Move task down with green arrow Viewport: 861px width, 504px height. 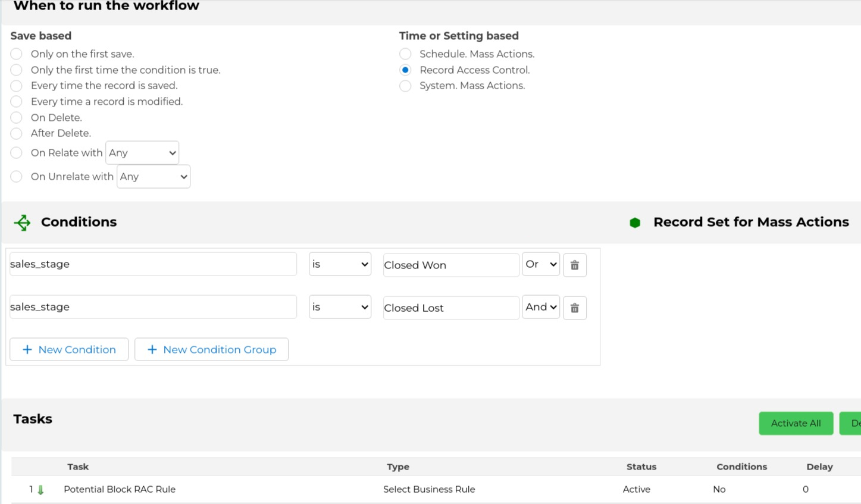(x=40, y=490)
